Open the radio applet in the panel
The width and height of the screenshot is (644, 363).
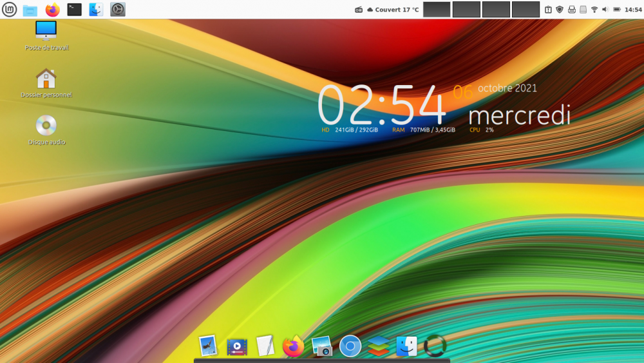[x=359, y=10]
